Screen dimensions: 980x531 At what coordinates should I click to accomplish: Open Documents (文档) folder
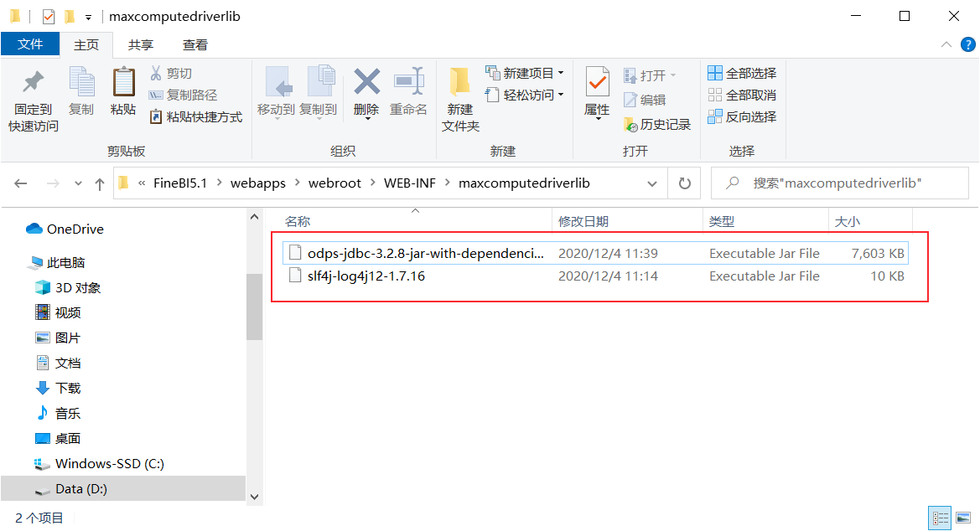(58, 363)
